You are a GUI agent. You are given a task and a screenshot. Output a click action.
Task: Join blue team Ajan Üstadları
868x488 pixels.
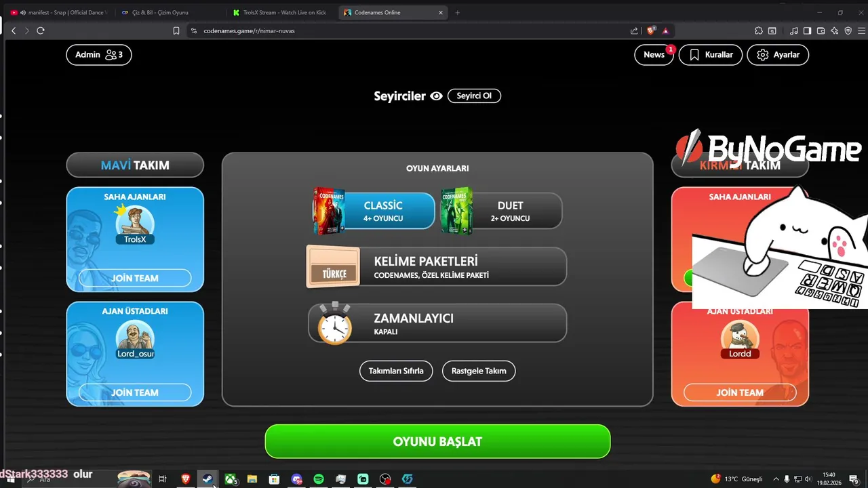[135, 392]
